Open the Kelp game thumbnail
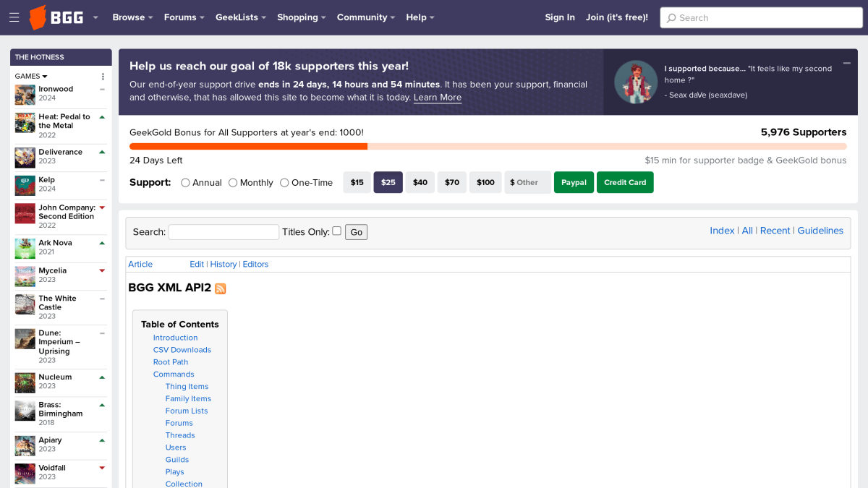The height and width of the screenshot is (488, 868). tap(25, 186)
